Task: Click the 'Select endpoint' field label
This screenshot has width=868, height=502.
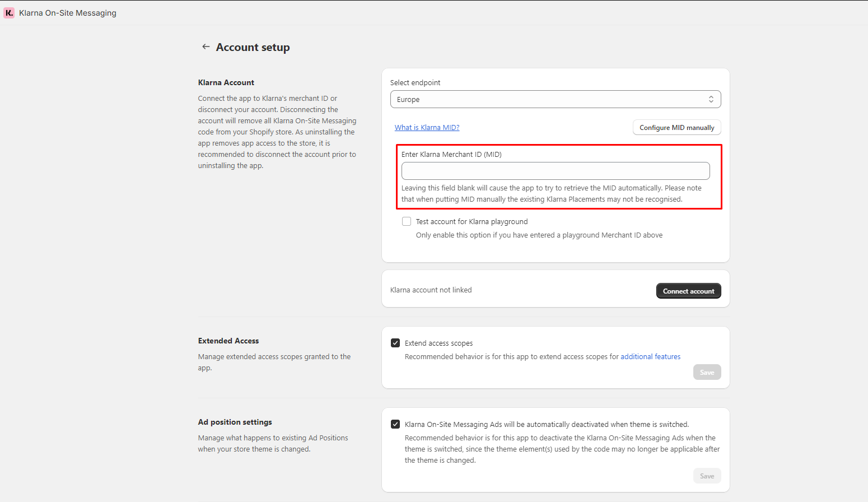Action: [x=415, y=83]
